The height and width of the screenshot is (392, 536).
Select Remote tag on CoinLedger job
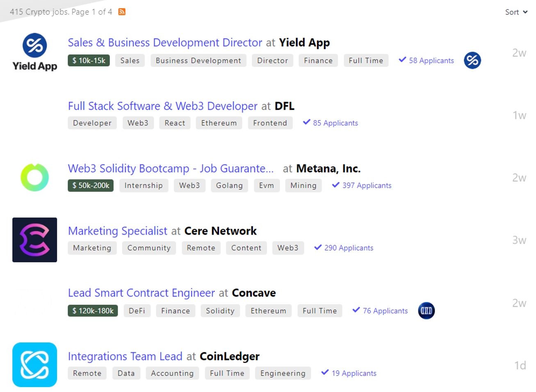coord(87,373)
